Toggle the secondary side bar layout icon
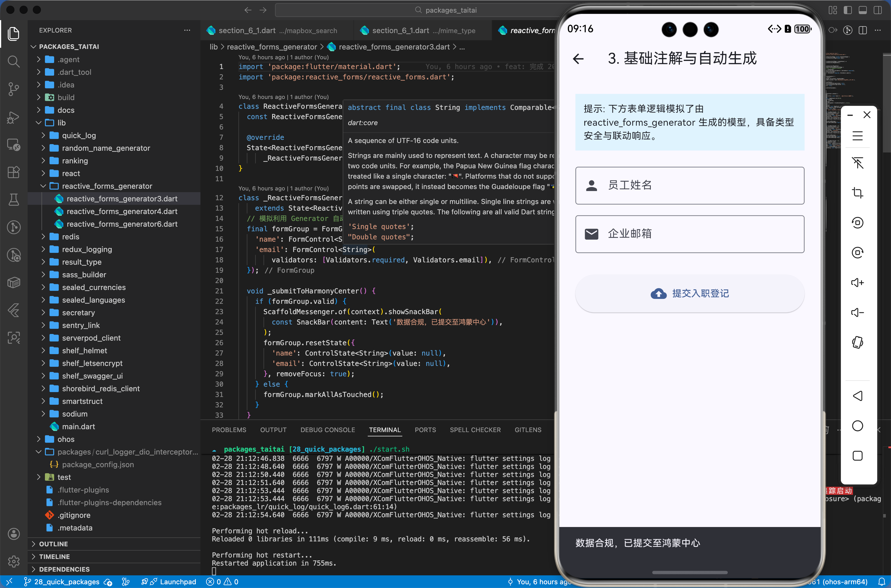 click(877, 10)
